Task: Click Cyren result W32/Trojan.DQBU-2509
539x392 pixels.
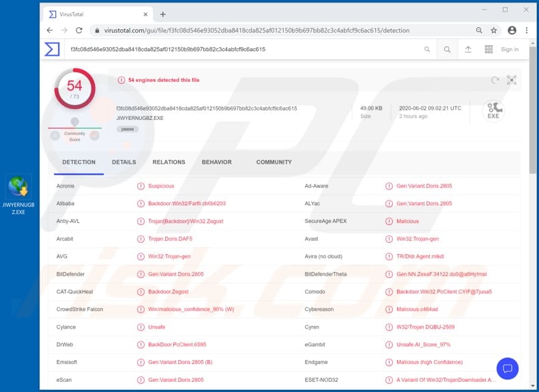Action: click(425, 327)
